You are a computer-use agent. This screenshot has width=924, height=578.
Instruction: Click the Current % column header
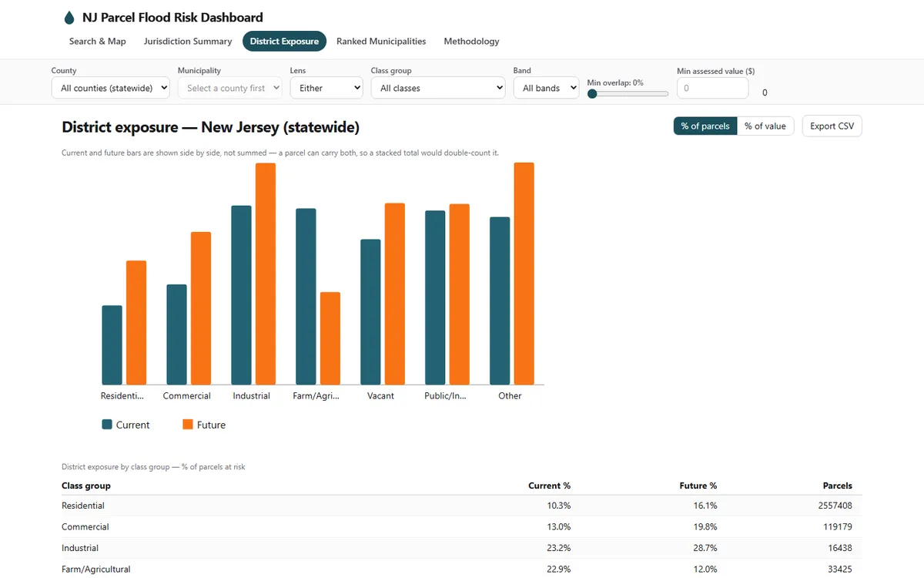549,486
